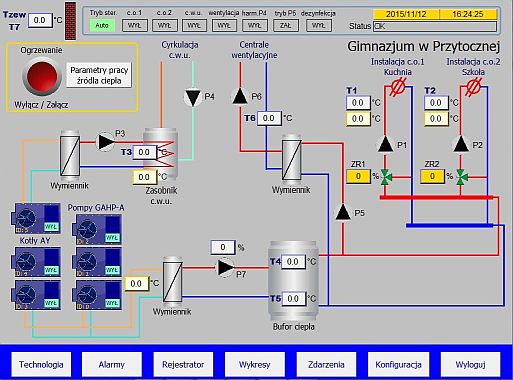Switch to the Wykresy tab
The height and width of the screenshot is (380, 513).
coord(255,364)
